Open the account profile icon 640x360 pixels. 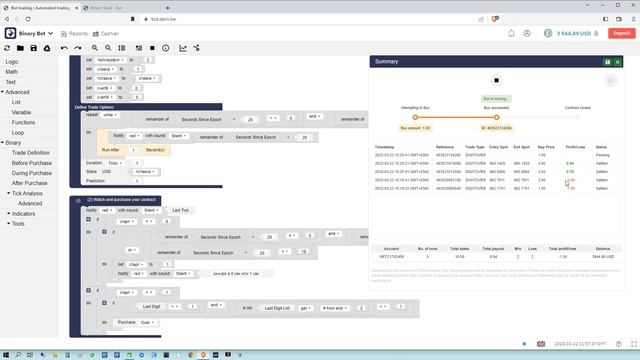tap(527, 33)
